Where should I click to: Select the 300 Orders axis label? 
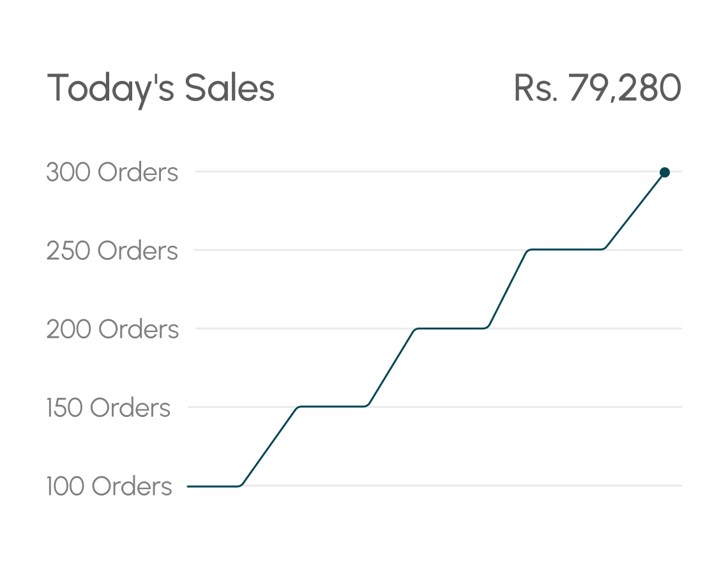point(112,172)
